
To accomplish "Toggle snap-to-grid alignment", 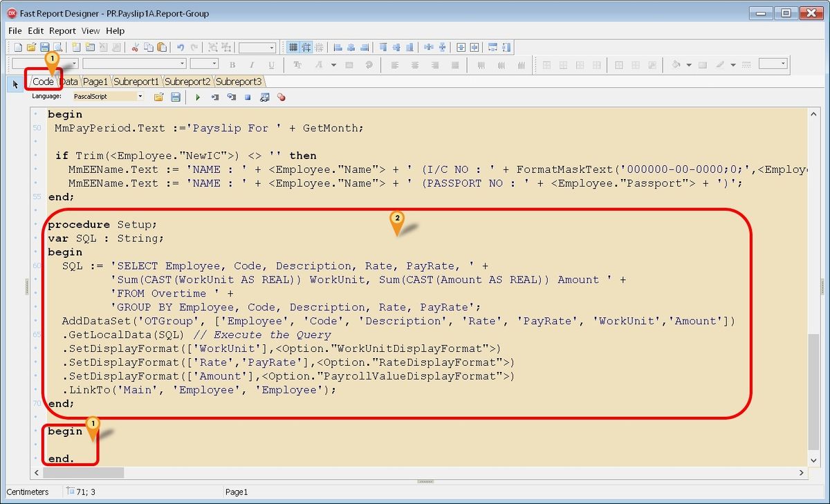I will (304, 47).
